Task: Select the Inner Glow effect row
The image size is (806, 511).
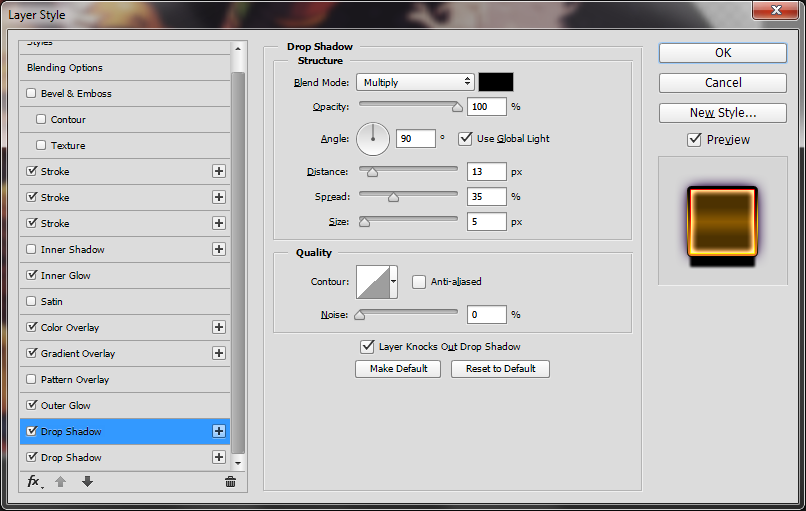Action: point(125,275)
